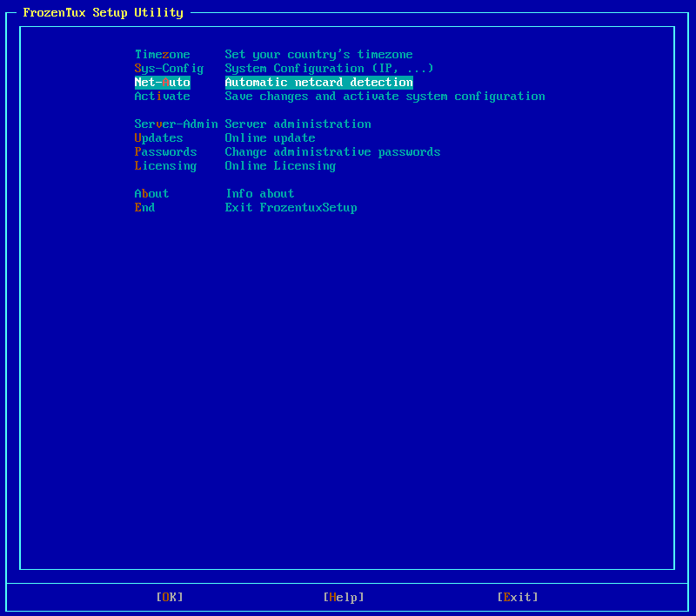Click 'Set your country's timezone' description

pos(318,55)
